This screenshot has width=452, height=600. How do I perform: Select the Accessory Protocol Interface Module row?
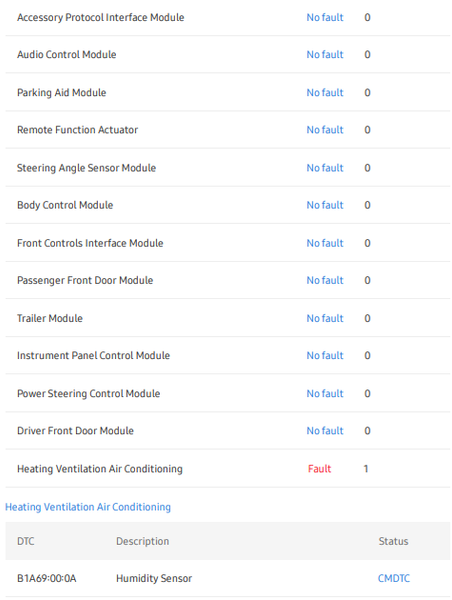click(228, 18)
